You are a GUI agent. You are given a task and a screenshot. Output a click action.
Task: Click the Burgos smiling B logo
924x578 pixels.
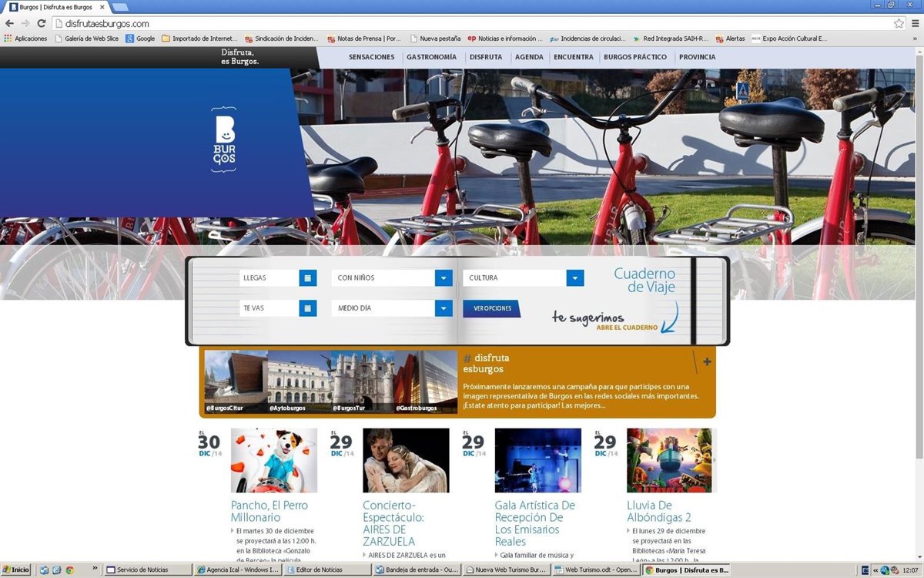(223, 139)
